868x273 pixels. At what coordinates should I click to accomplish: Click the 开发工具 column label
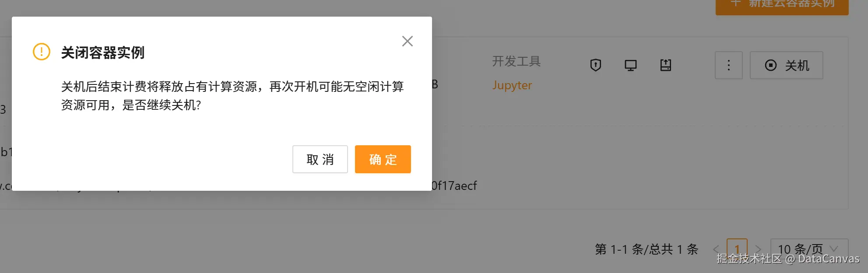click(x=517, y=61)
